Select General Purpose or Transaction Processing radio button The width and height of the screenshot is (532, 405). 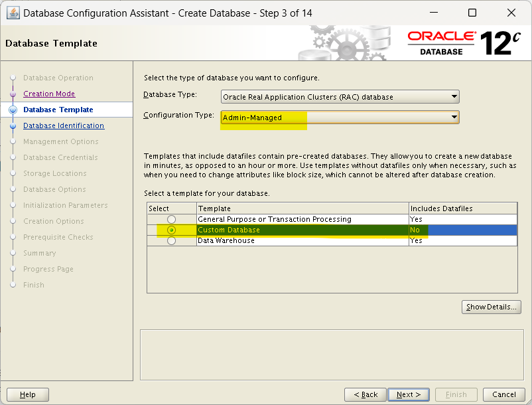[171, 219]
